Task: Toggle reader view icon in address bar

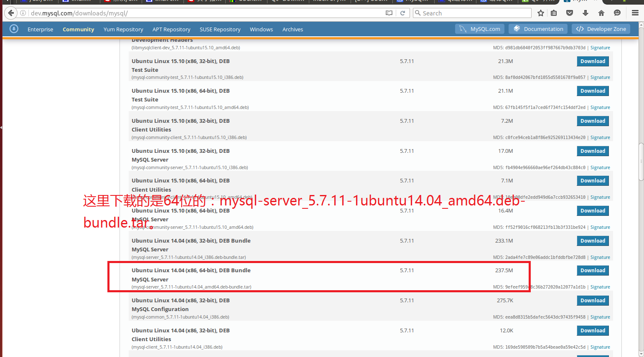Action: [x=389, y=13]
